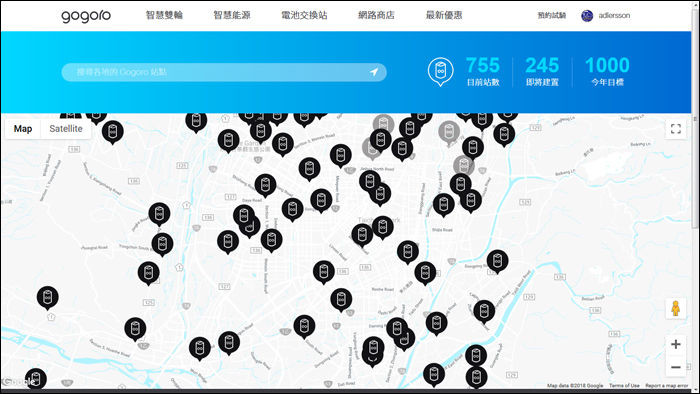Zoom in with the plus button

(676, 344)
